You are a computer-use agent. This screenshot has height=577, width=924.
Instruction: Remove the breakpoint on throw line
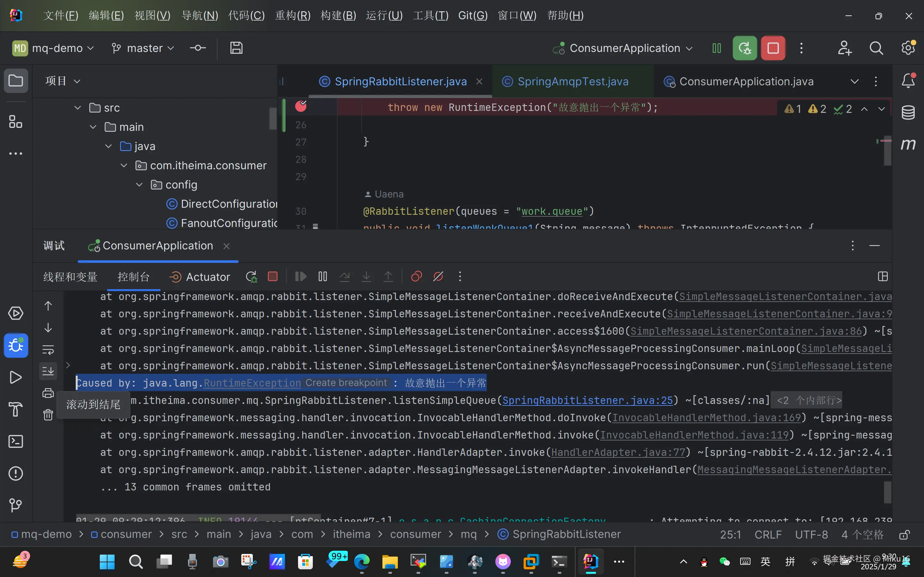pyautogui.click(x=301, y=106)
